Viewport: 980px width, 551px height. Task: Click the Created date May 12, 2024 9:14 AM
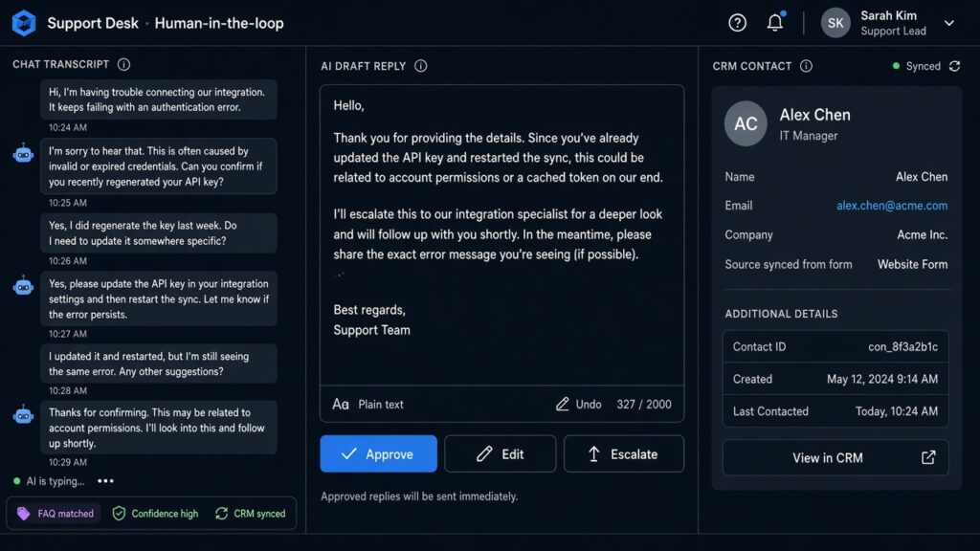[881, 379]
